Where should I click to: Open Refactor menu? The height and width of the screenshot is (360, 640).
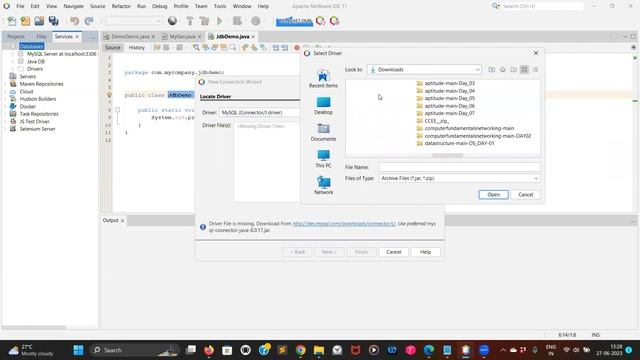click(121, 6)
